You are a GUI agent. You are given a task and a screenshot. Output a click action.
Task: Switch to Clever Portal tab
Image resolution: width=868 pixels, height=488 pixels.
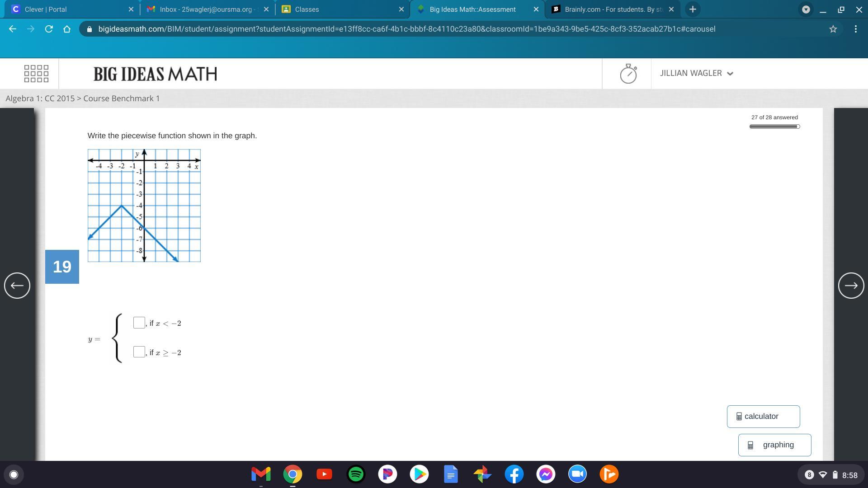tap(68, 9)
